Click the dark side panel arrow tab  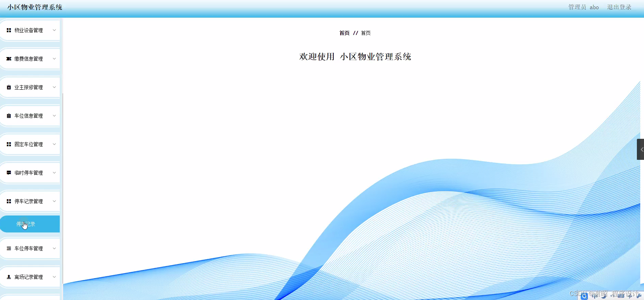click(641, 149)
